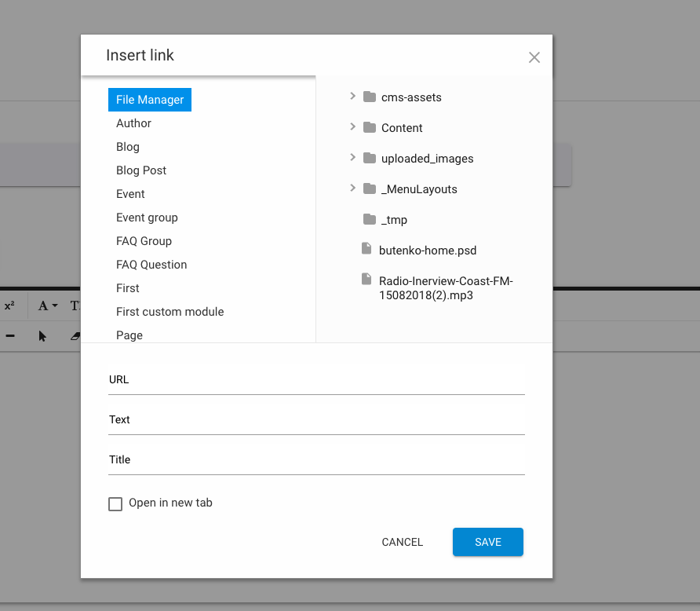The height and width of the screenshot is (611, 700).
Task: Select the _MenuLayouts folder name
Action: coord(419,189)
